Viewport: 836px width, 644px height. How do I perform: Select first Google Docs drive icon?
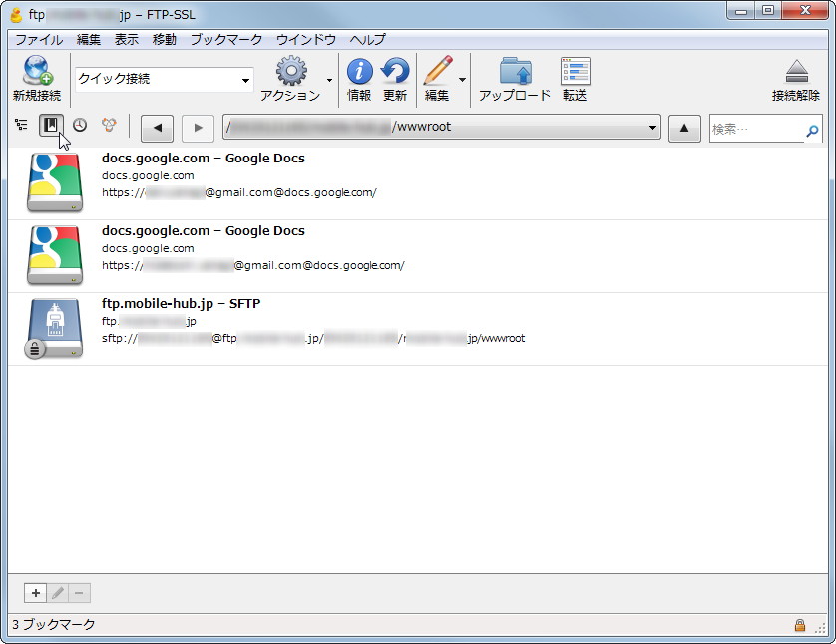55,182
